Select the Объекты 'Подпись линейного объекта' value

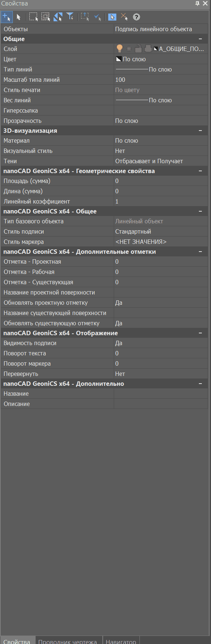(x=161, y=29)
